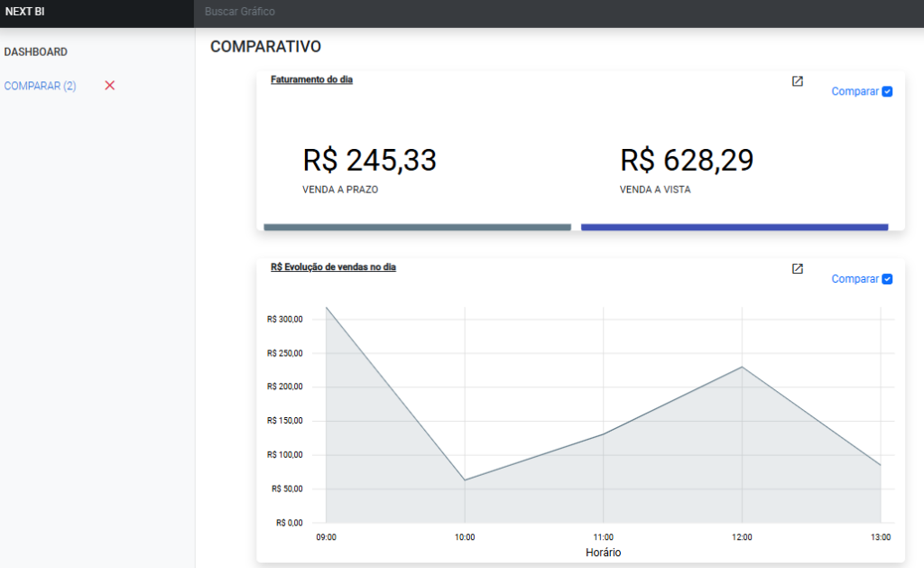Click the Comparar label on Faturamento card
Screen dimensions: 924x568
click(x=855, y=91)
